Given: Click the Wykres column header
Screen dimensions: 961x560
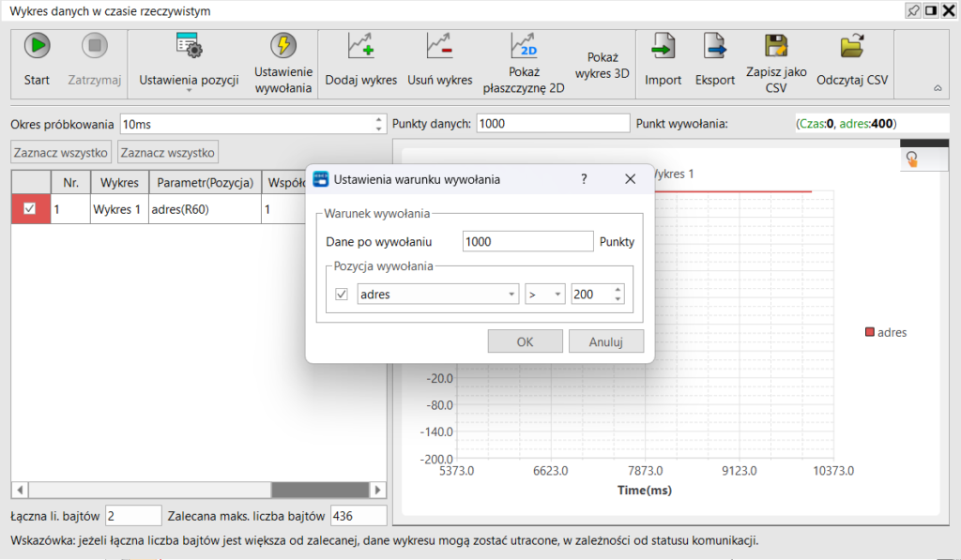Looking at the screenshot, I should point(119,183).
